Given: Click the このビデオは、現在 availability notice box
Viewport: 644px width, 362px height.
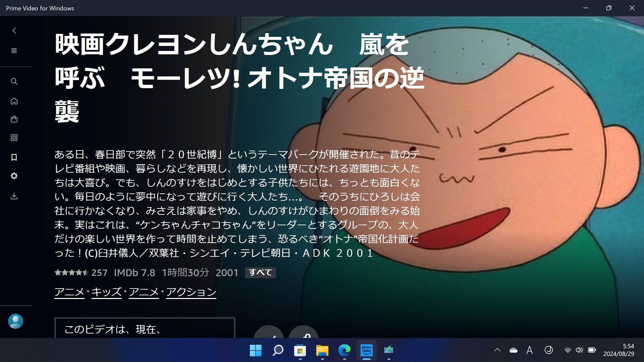Looking at the screenshot, I should pyautogui.click(x=145, y=328).
